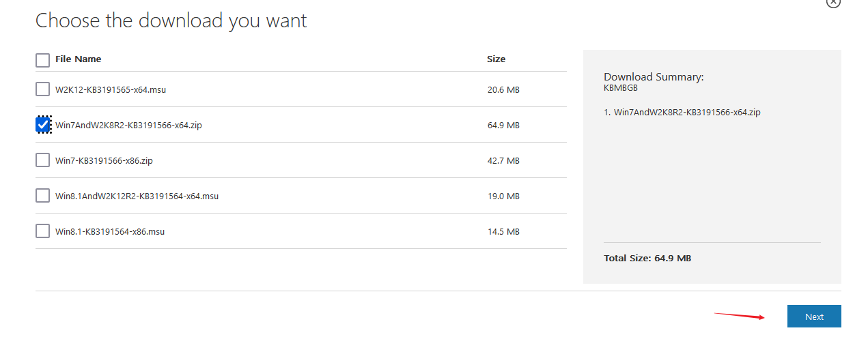Click the File Name column header
The image size is (868, 337).
[x=79, y=59]
